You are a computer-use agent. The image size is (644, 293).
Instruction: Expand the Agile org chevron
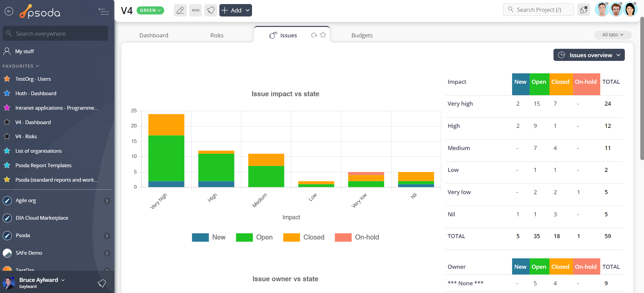point(107,201)
